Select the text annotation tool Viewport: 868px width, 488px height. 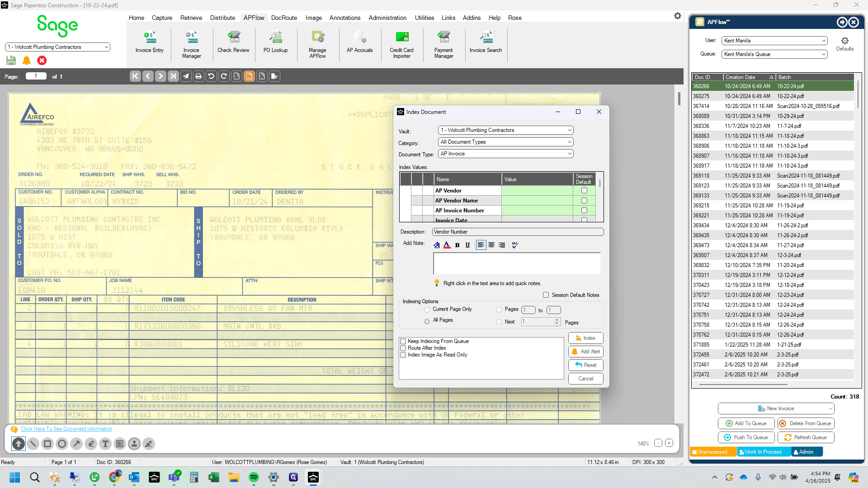(105, 444)
